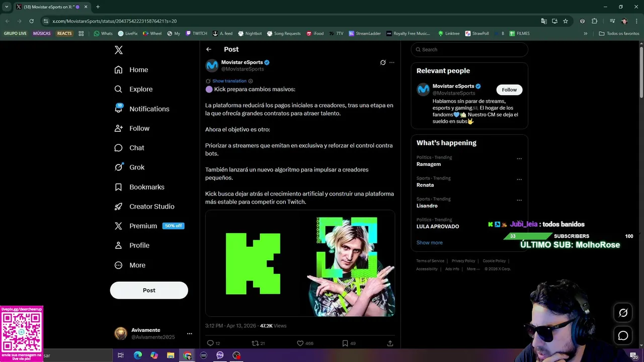This screenshot has width=644, height=362.
Task: Click the back arrow next to Post
Action: pos(209,49)
